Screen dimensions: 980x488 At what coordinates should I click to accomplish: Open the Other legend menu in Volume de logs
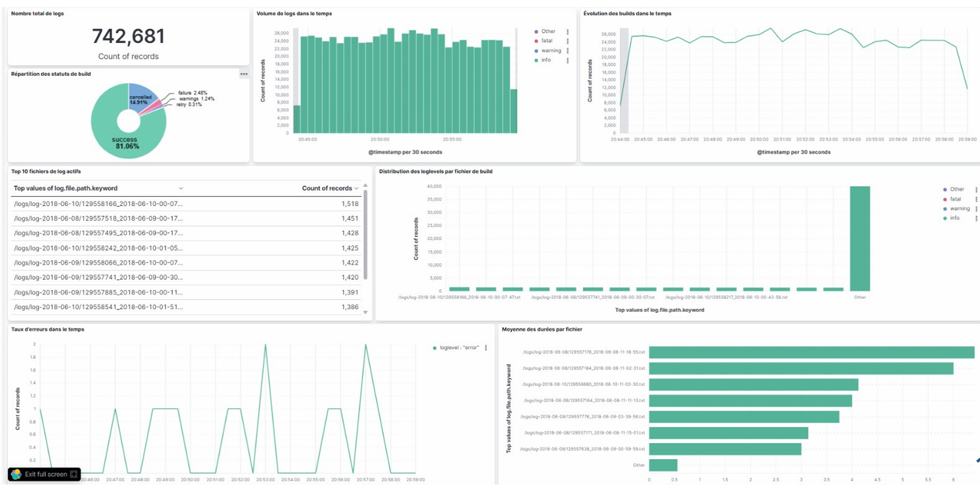click(567, 32)
